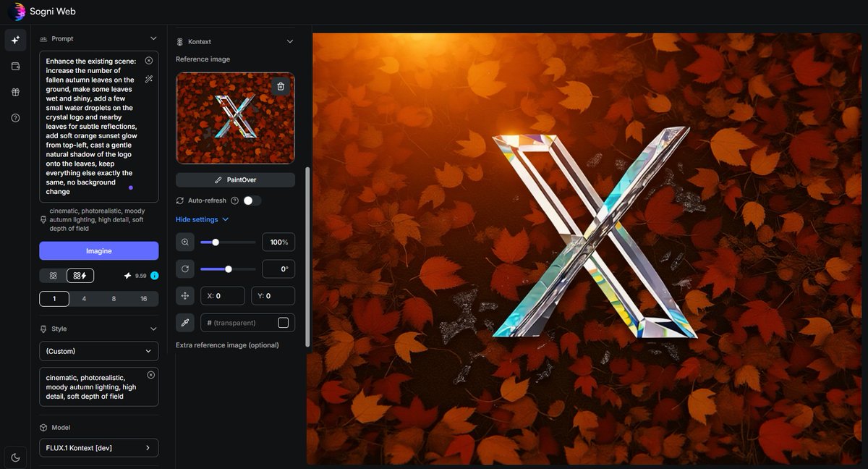Switch dark mode with the moon icon
This screenshot has width=868, height=469.
[15, 457]
